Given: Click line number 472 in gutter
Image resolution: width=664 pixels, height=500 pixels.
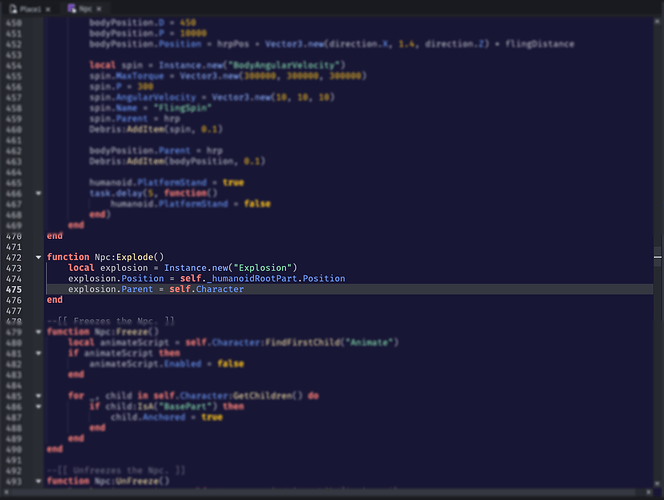Looking at the screenshot, I should pos(14,257).
